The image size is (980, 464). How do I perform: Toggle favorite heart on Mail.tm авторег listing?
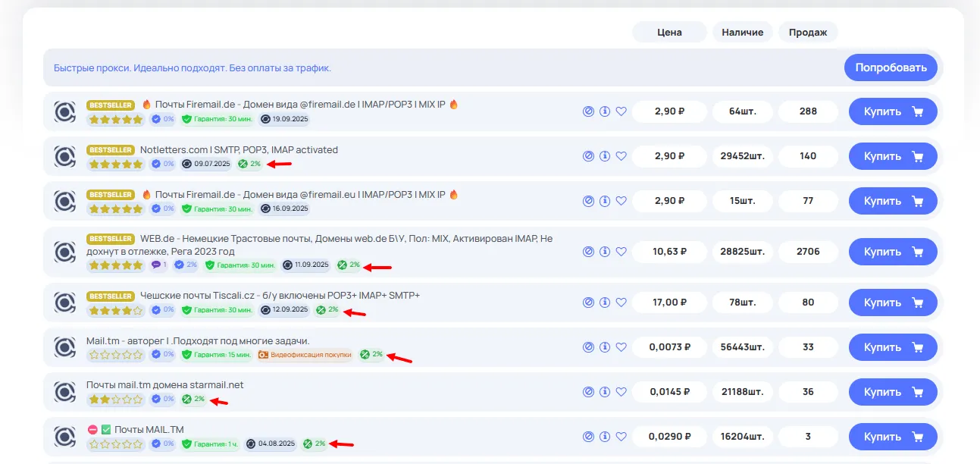pyautogui.click(x=621, y=347)
